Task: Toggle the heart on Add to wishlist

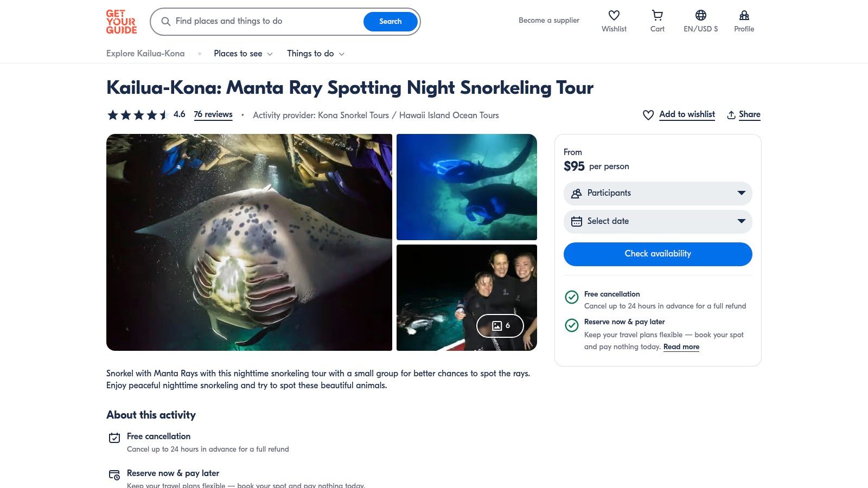Action: coord(648,115)
